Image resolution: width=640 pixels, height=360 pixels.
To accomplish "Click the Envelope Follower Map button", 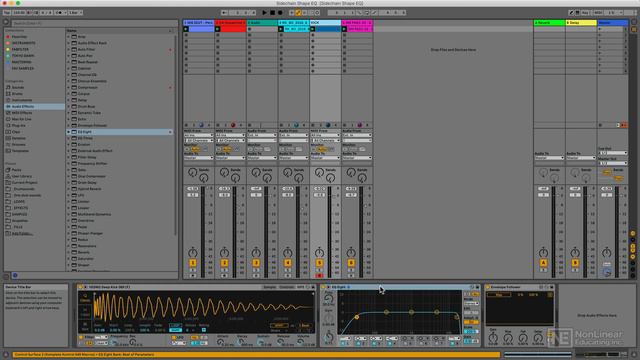I will pyautogui.click(x=498, y=295).
